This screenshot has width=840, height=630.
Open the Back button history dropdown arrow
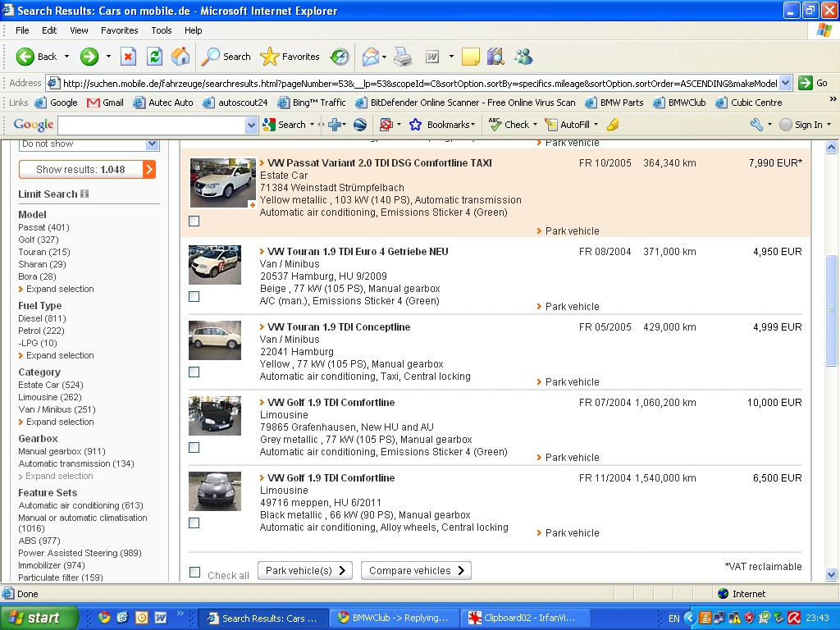[x=66, y=57]
